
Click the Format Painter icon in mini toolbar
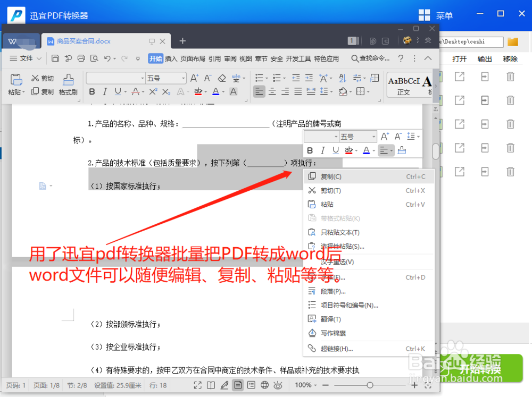402,150
